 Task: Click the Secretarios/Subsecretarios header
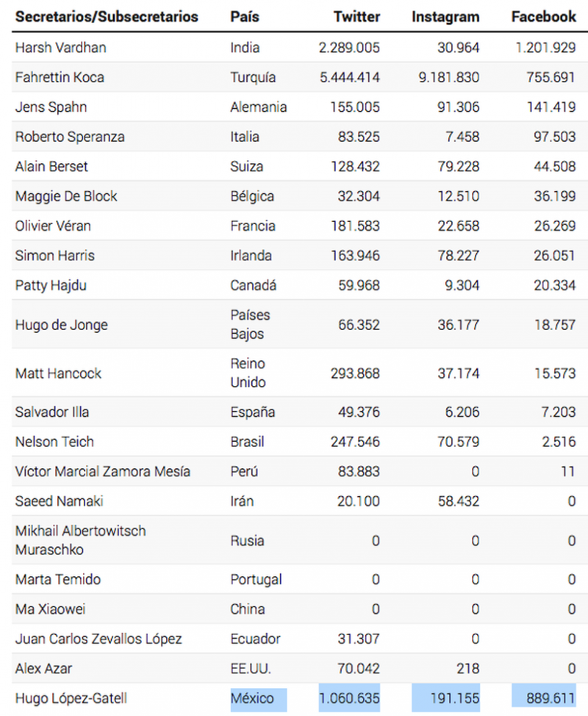point(107,16)
